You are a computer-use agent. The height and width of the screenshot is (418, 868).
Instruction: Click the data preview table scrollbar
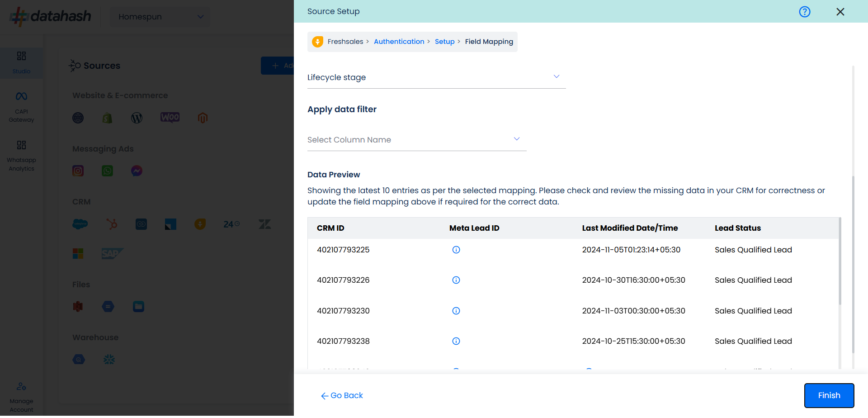coord(840,261)
